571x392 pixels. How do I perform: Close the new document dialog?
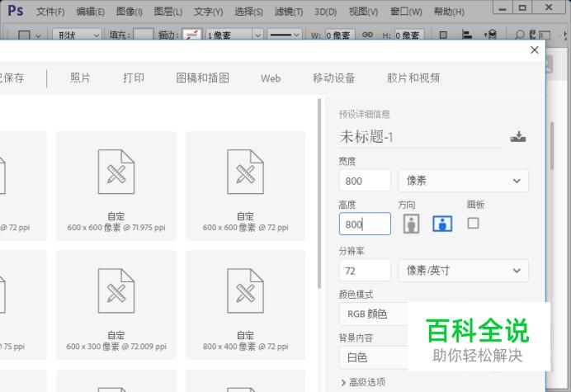[x=534, y=50]
